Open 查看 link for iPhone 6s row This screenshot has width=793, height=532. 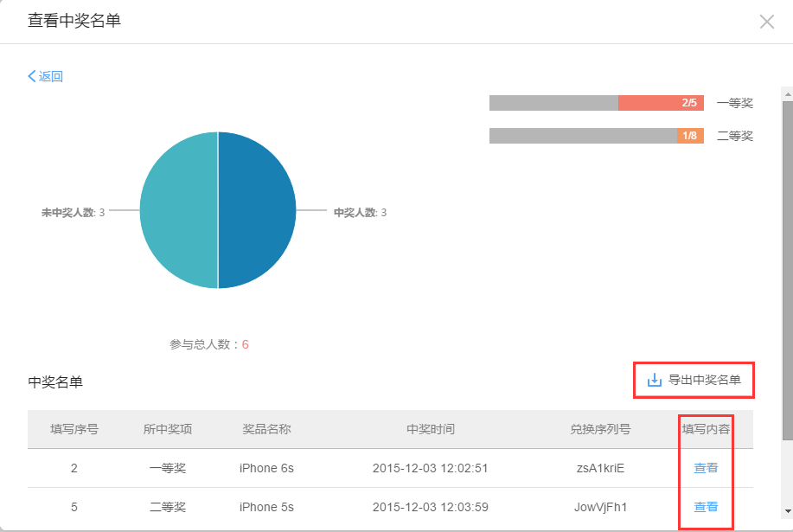[706, 468]
